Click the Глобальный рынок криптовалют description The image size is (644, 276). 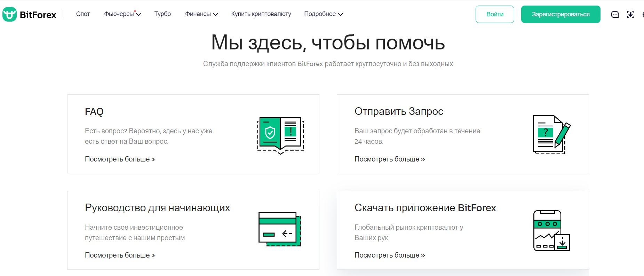point(409,232)
